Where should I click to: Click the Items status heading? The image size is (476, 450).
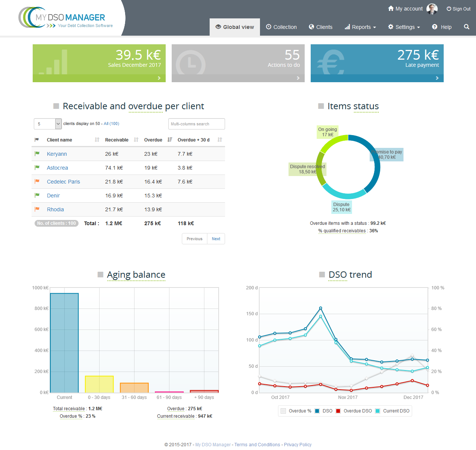(353, 106)
